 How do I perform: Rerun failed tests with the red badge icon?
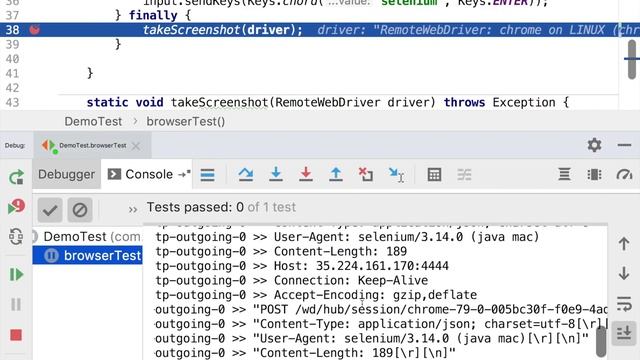16,206
